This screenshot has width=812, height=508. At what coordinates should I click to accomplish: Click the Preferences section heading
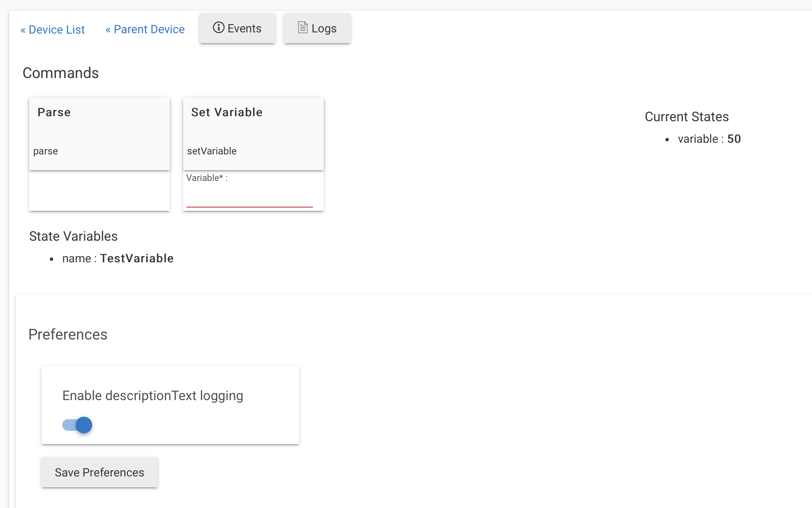coord(68,334)
